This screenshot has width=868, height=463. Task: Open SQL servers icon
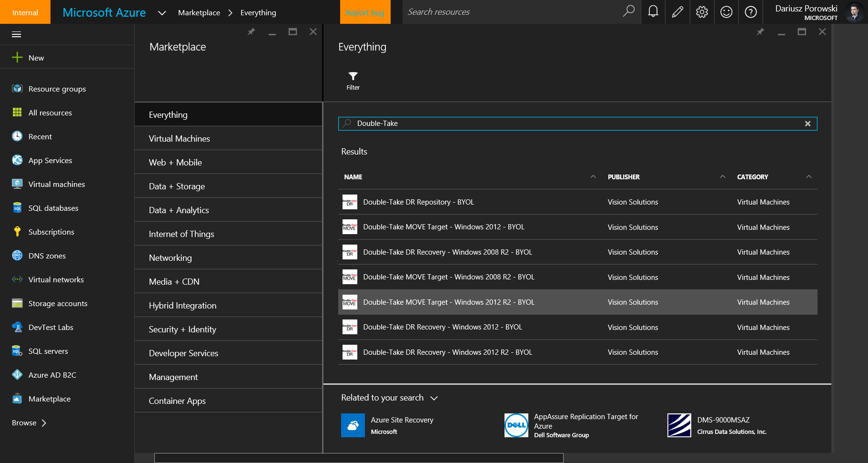[17, 351]
